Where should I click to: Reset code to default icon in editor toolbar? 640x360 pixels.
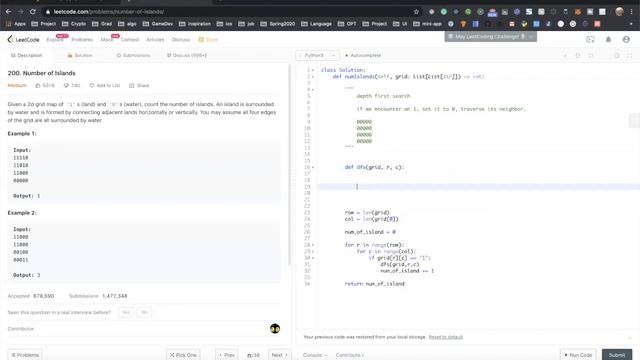coord(591,55)
